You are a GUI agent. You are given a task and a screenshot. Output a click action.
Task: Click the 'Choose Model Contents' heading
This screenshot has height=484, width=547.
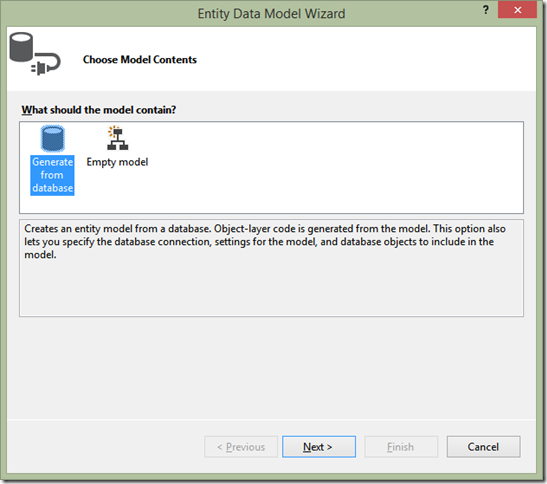coord(140,60)
